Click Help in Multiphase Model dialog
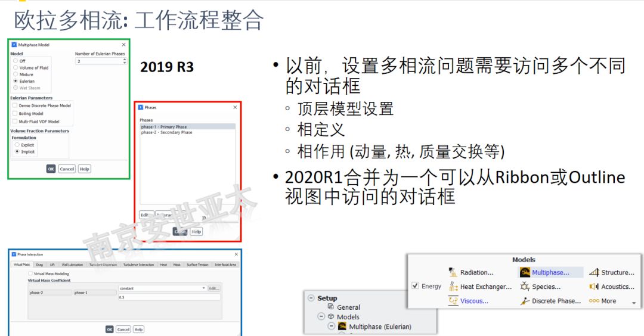This screenshot has width=644, height=336. coord(84,169)
